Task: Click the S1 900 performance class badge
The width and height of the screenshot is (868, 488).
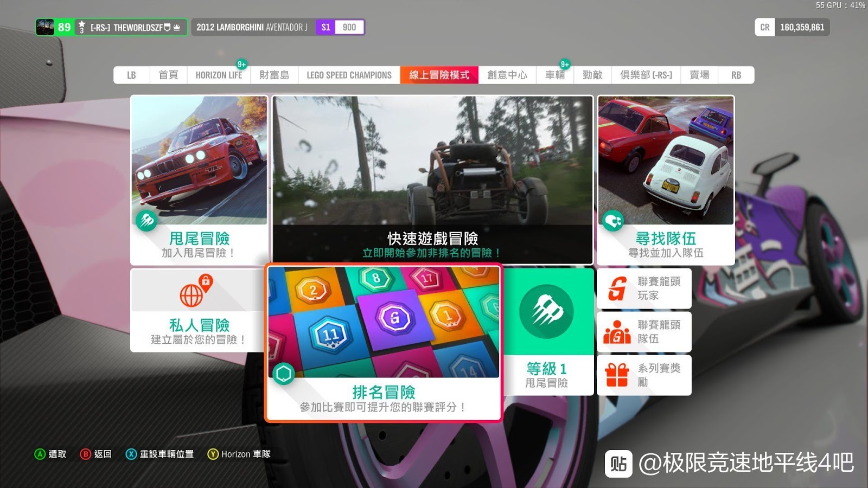Action: 340,27
